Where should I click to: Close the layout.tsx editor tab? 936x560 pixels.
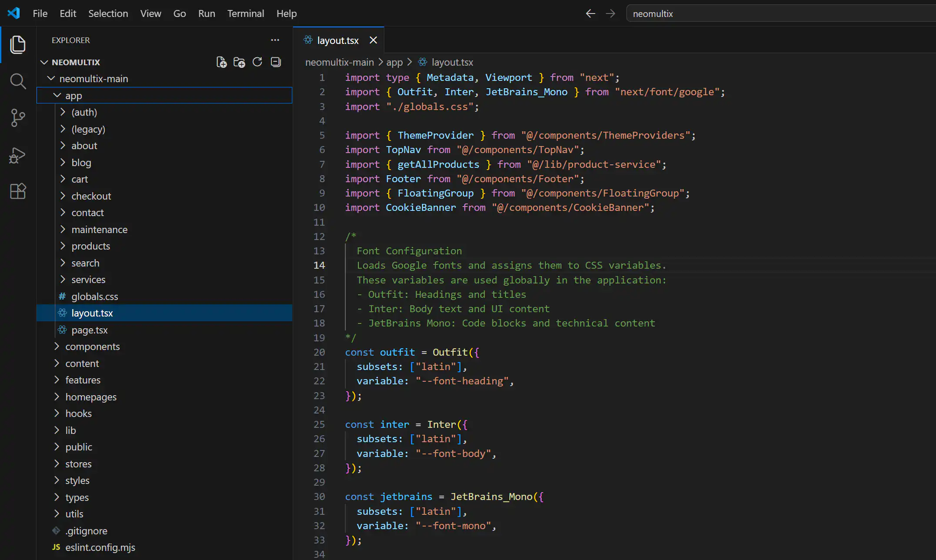click(x=373, y=40)
